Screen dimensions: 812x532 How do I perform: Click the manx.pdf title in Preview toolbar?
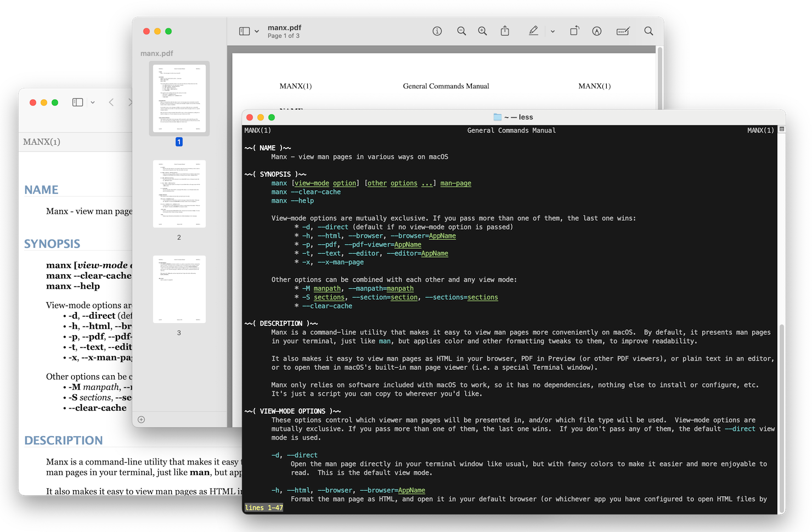[x=284, y=27]
